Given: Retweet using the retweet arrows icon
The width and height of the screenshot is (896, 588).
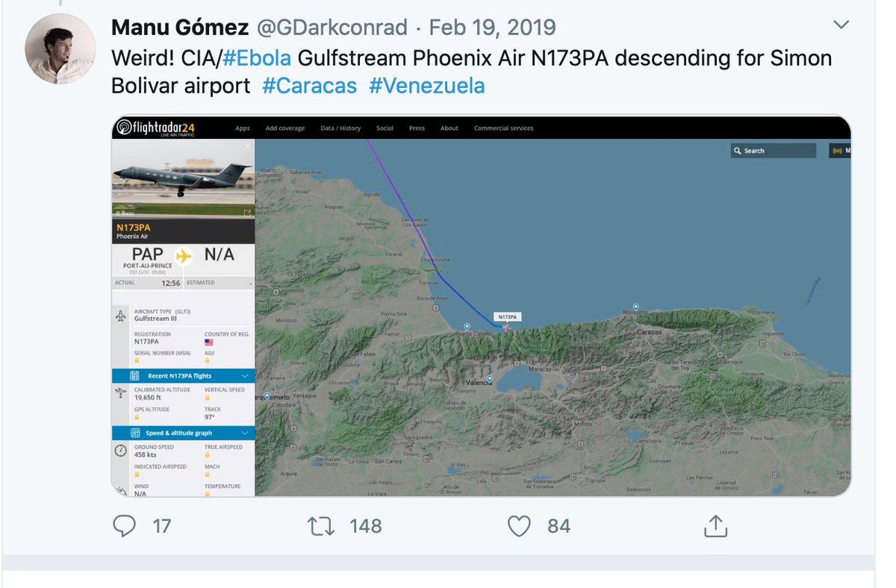Looking at the screenshot, I should (x=321, y=526).
